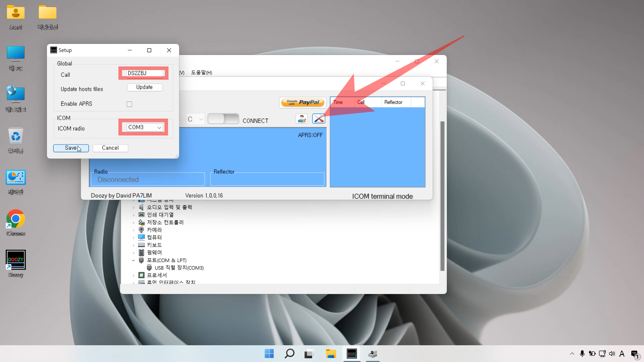Select the 휴지통 recycle bin icon

click(x=16, y=140)
